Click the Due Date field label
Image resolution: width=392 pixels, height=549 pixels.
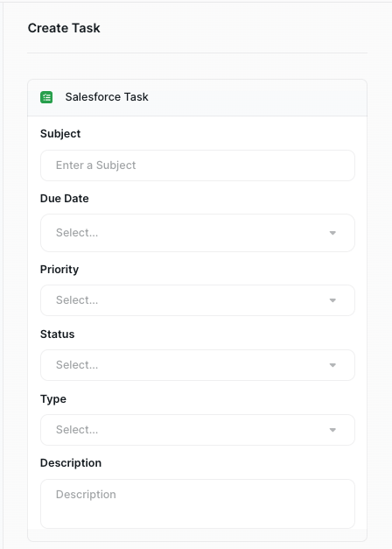[65, 199]
